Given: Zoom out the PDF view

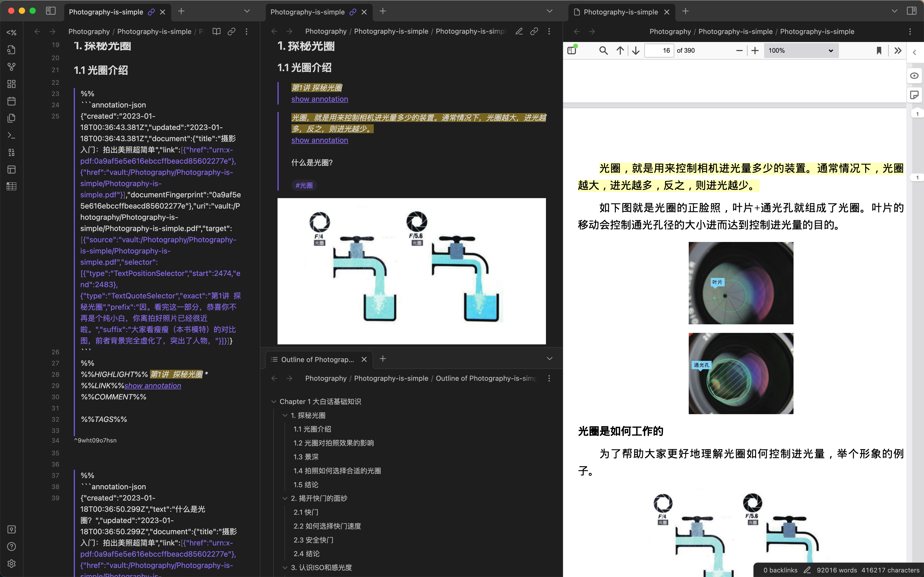Looking at the screenshot, I should coord(739,50).
